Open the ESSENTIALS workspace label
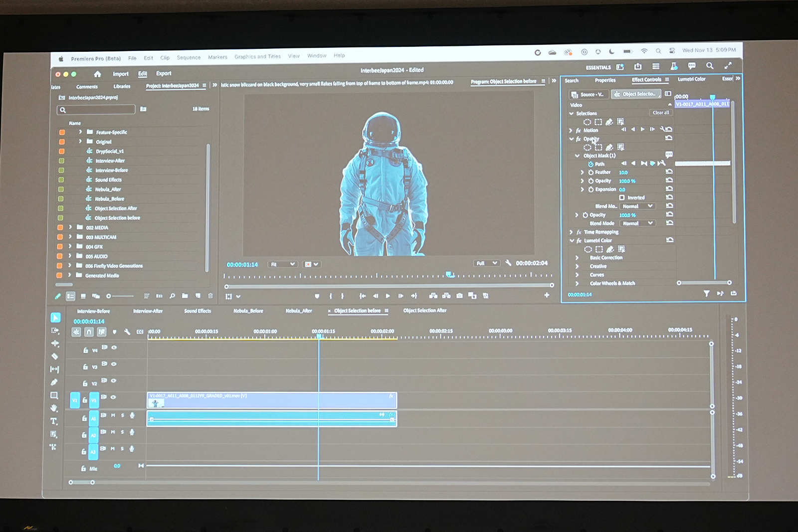 pyautogui.click(x=598, y=67)
